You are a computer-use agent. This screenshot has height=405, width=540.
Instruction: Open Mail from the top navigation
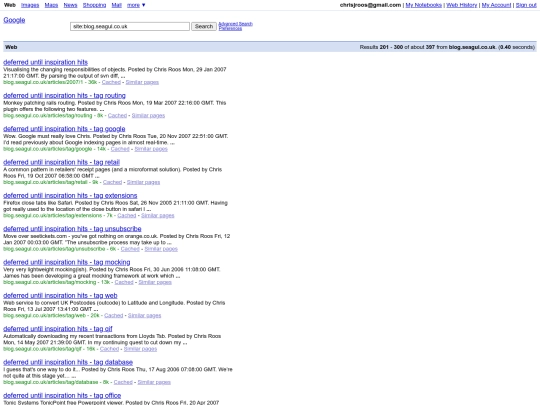116,5
